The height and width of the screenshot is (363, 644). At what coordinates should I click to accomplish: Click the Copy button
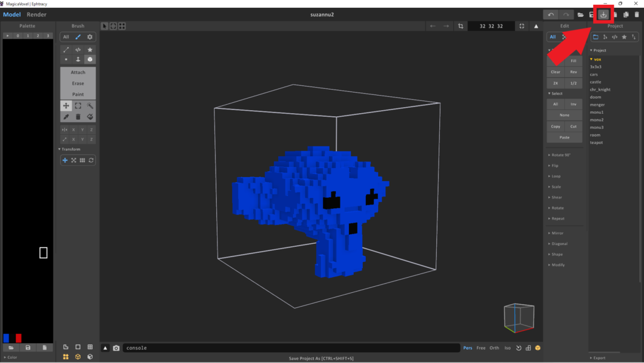(556, 126)
